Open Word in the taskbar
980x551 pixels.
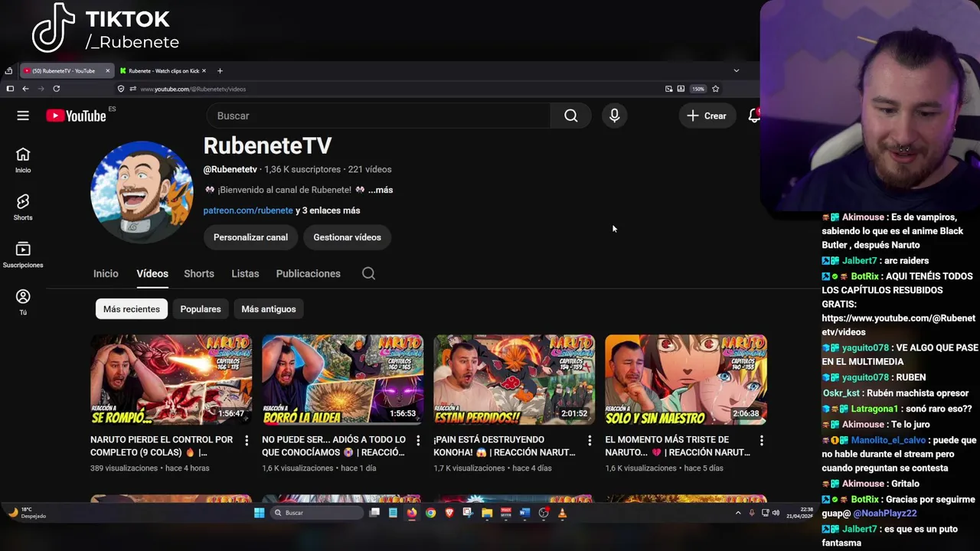[x=524, y=513]
